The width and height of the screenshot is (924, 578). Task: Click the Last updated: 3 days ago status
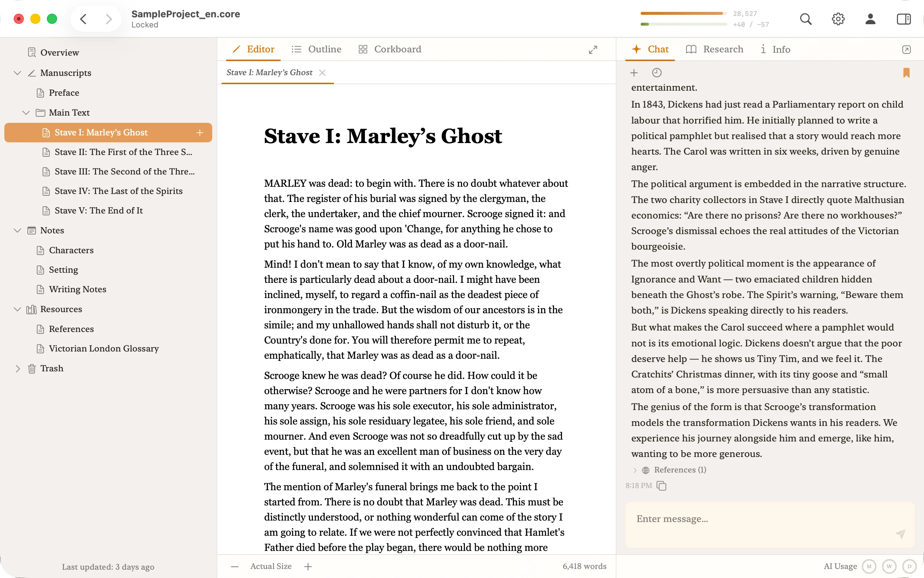pyautogui.click(x=108, y=567)
